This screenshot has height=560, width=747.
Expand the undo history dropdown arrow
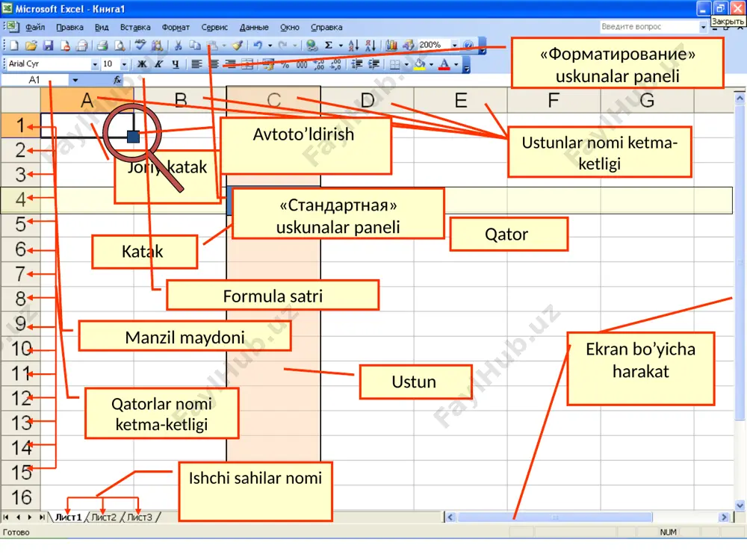270,46
